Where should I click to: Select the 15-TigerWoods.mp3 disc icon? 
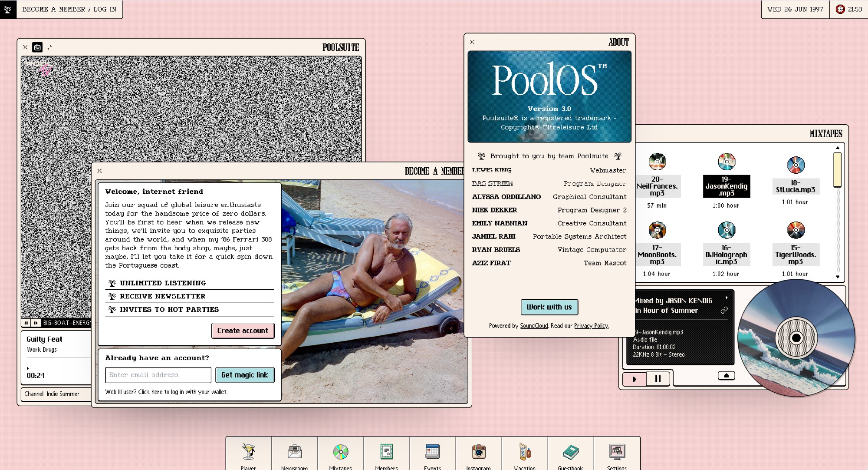click(796, 230)
